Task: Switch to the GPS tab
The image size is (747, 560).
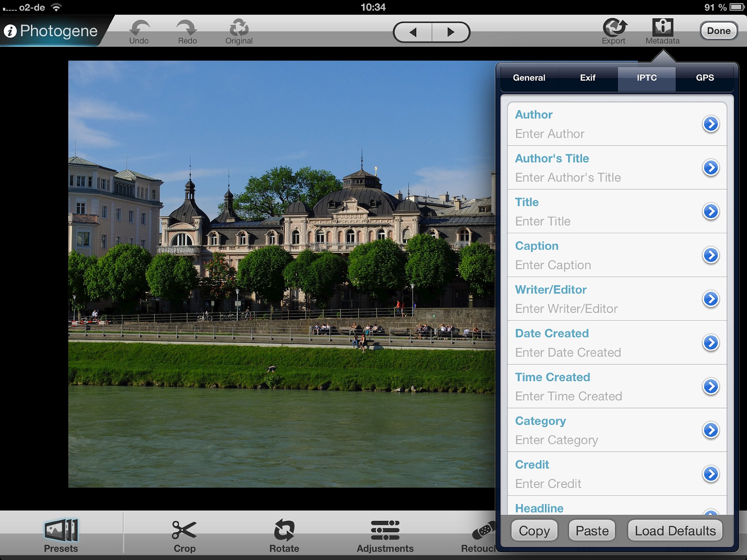Action: click(x=704, y=78)
